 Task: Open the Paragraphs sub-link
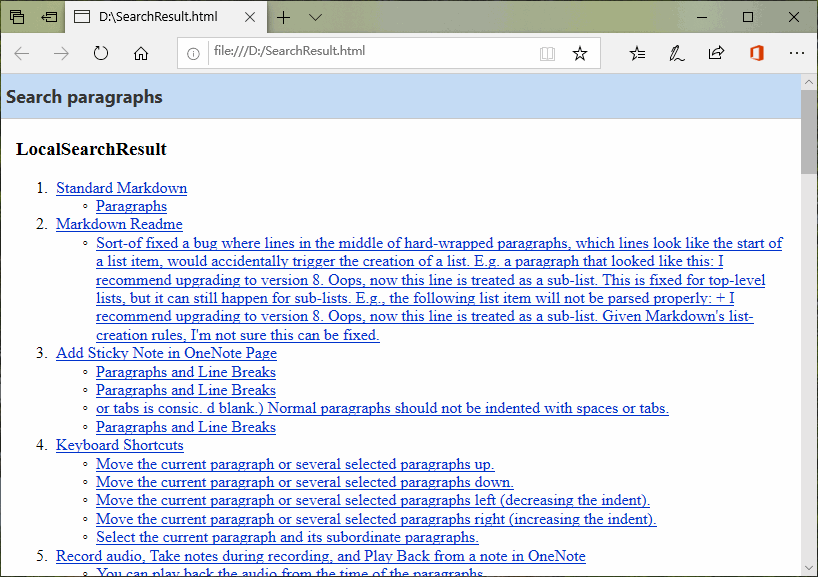pyautogui.click(x=131, y=206)
